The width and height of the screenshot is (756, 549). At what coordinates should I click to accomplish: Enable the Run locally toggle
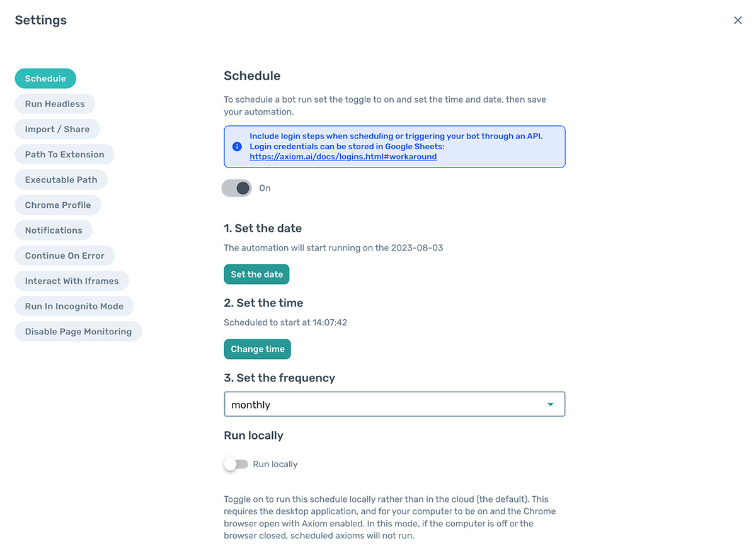click(236, 465)
